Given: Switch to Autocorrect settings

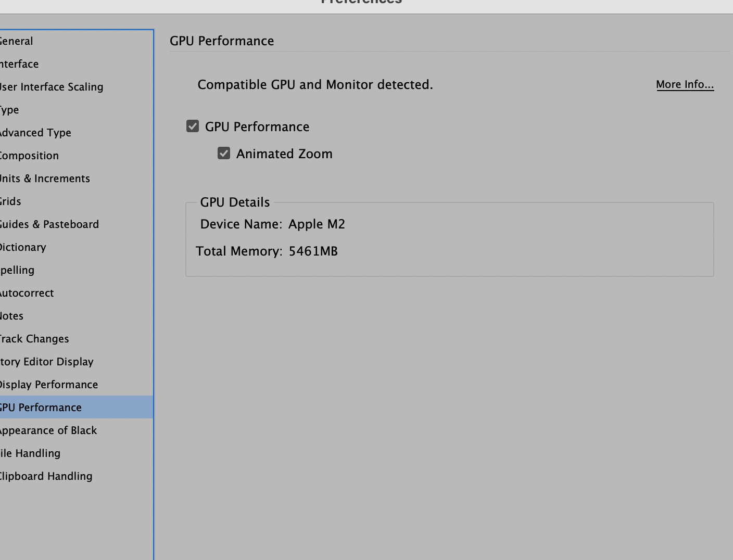Looking at the screenshot, I should [x=27, y=293].
